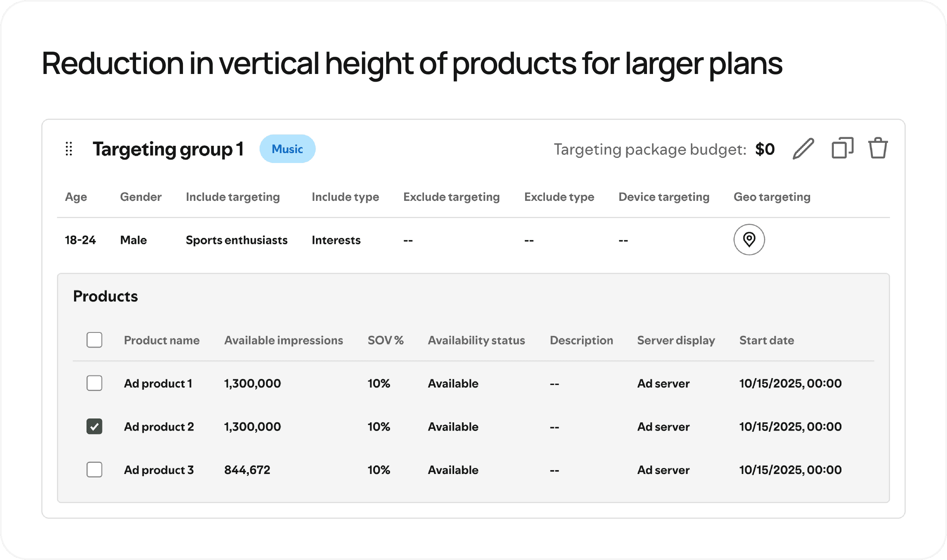Viewport: 947px width, 560px height.
Task: Click Sports enthusiasts include targeting value
Action: pos(236,240)
